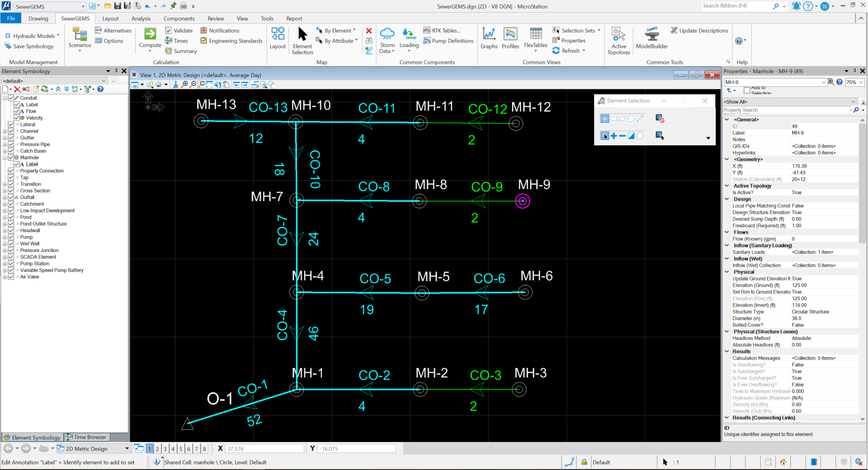Viewport: 868px width, 470px height.
Task: Open the By Element dropdown
Action: coord(337,30)
